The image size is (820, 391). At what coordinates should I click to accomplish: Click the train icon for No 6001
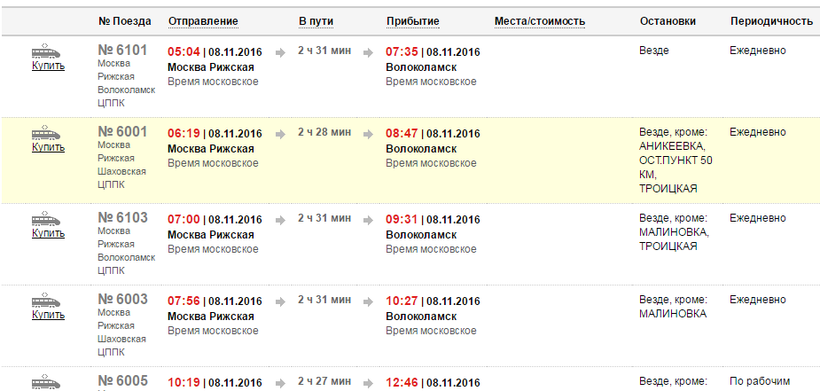(46, 132)
